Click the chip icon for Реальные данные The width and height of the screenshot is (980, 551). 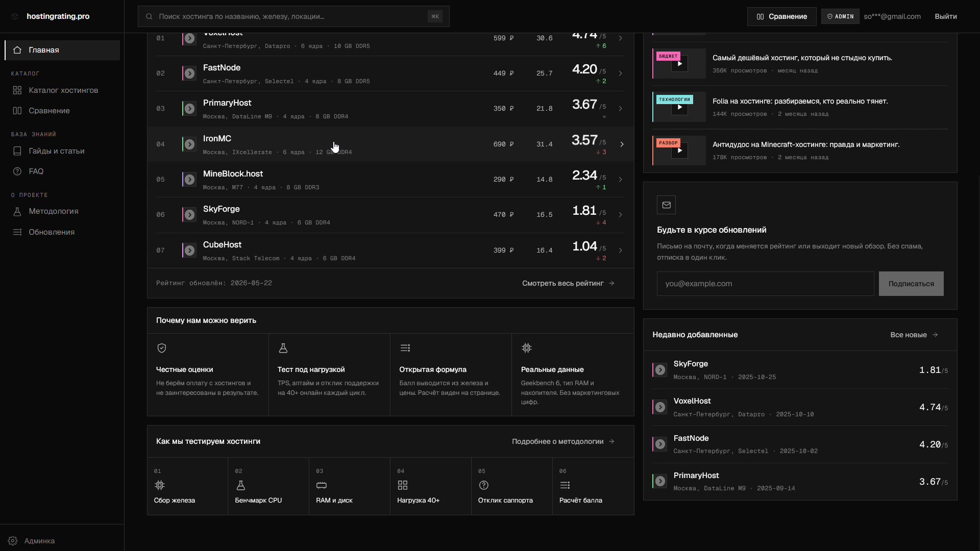(x=527, y=348)
